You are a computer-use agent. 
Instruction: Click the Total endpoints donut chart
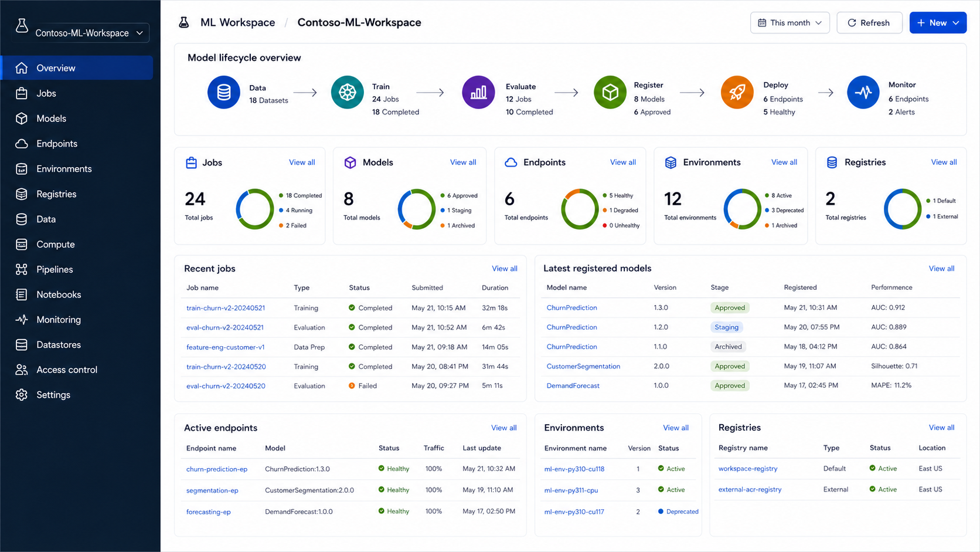pos(580,209)
